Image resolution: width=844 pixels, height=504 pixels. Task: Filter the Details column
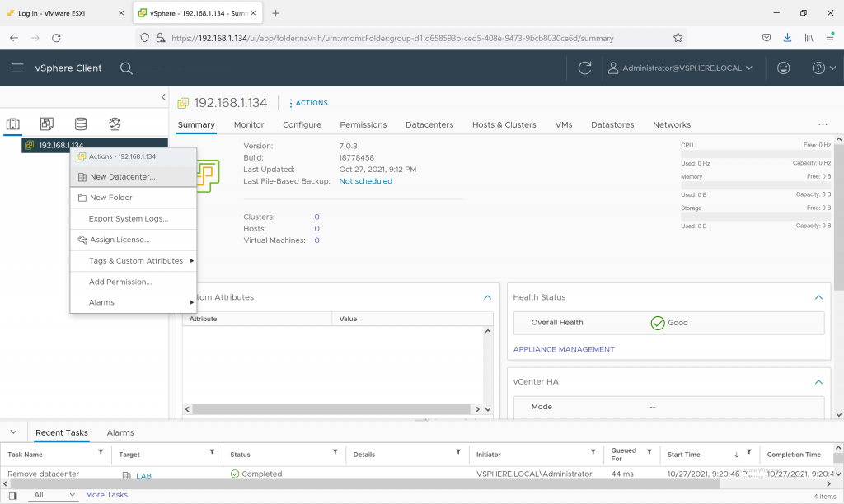458,452
